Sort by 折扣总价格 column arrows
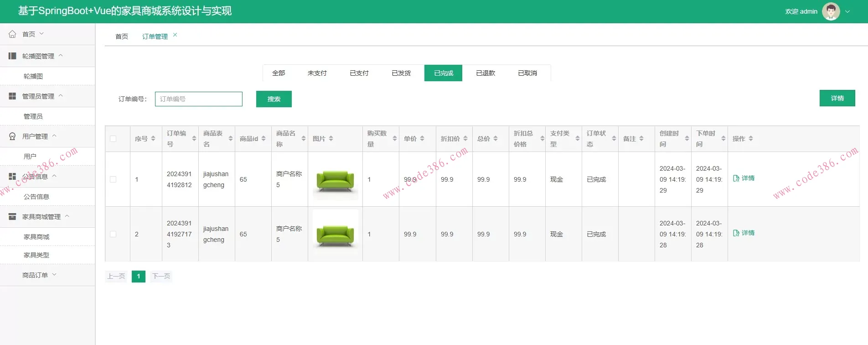This screenshot has height=345, width=868. (x=542, y=138)
